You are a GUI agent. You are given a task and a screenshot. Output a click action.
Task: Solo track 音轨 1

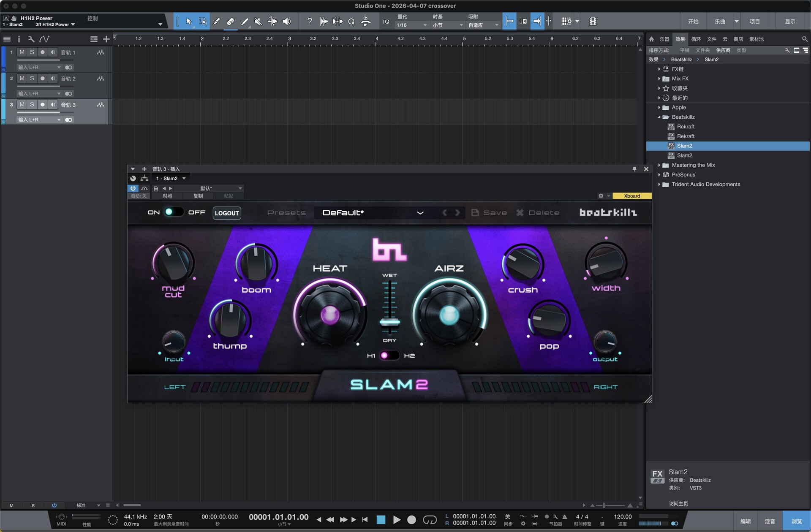tap(32, 52)
